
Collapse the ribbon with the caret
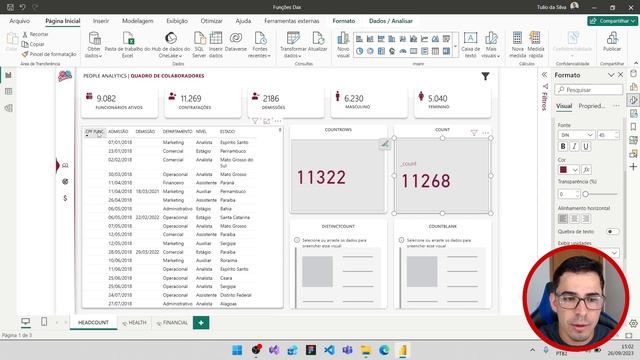[x=636, y=63]
